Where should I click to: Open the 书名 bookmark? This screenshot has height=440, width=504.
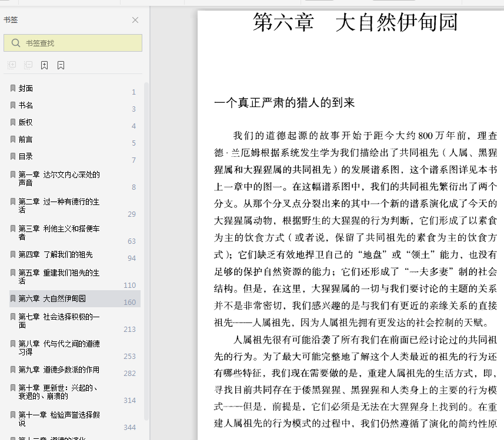pyautogui.click(x=25, y=105)
